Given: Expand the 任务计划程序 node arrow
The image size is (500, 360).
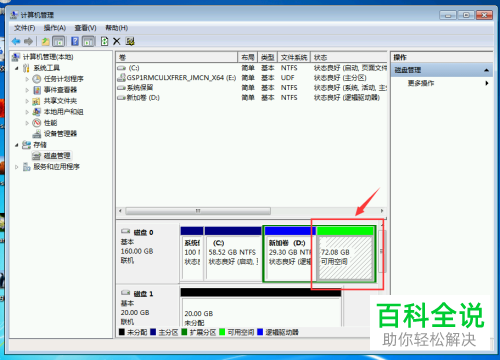Looking at the screenshot, I should (x=27, y=79).
